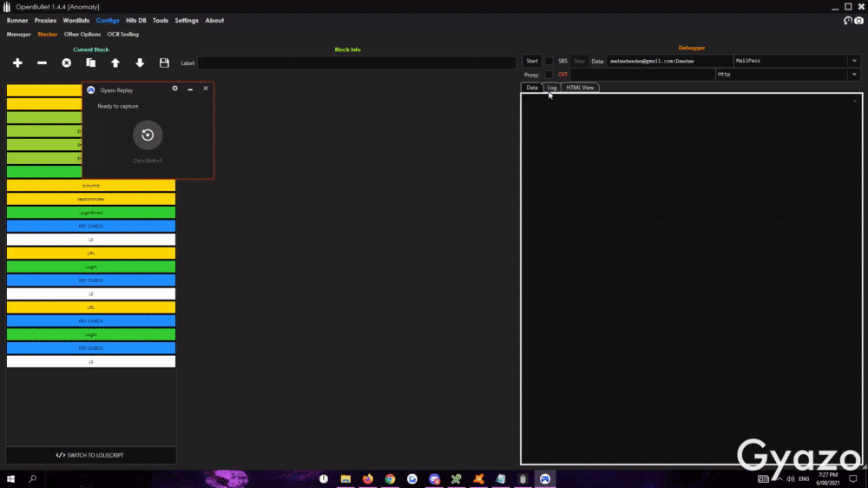Switch to the OCR Testing sub-tab
Viewport: 868px width, 488px height.
click(123, 35)
